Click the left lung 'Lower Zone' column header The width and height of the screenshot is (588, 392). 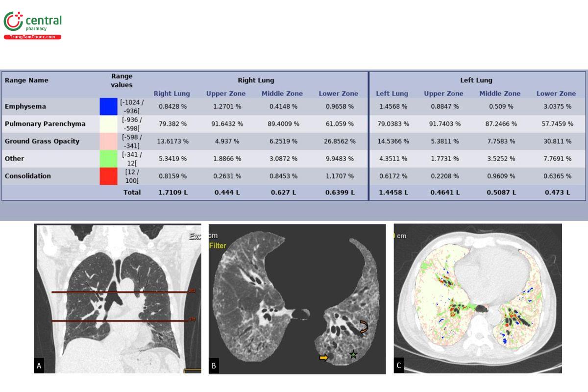coord(556,94)
